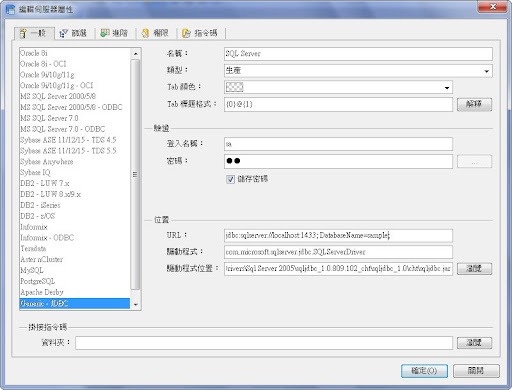Image resolution: width=512 pixels, height=390 pixels.
Task: Select Sybase IQ in the list
Action: coord(75,173)
